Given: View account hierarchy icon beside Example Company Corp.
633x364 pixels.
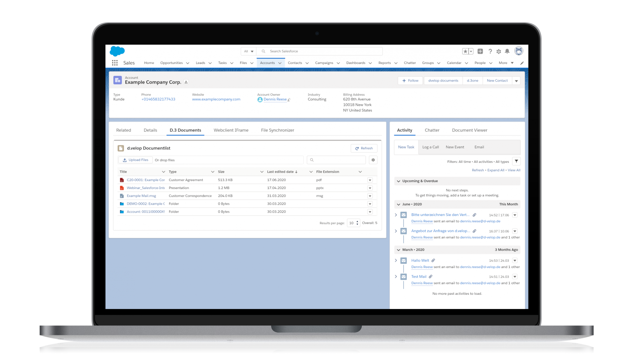Looking at the screenshot, I should 186,82.
